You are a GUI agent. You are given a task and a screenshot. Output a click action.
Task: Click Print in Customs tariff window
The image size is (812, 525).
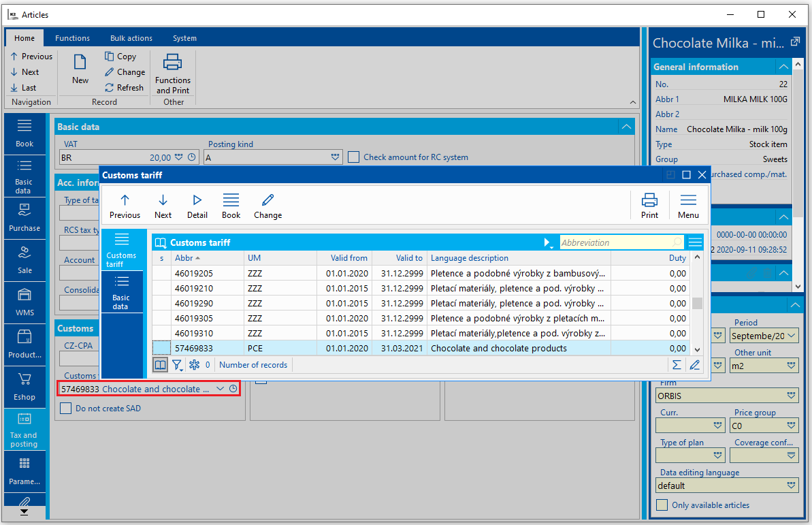coord(649,206)
